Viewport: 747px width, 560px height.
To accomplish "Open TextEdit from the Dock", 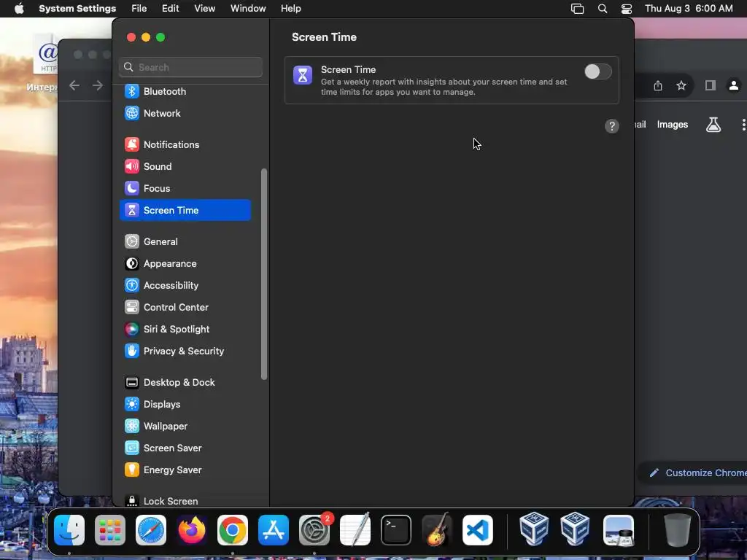I will pos(355,529).
